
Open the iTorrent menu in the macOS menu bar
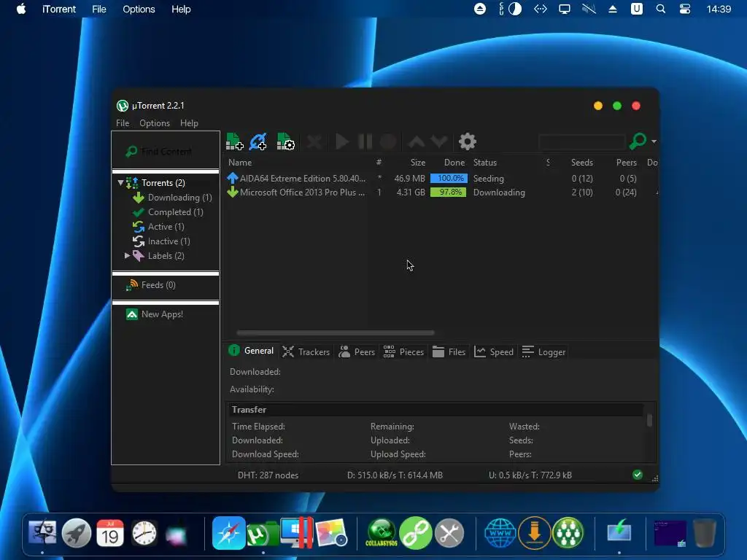pos(59,9)
